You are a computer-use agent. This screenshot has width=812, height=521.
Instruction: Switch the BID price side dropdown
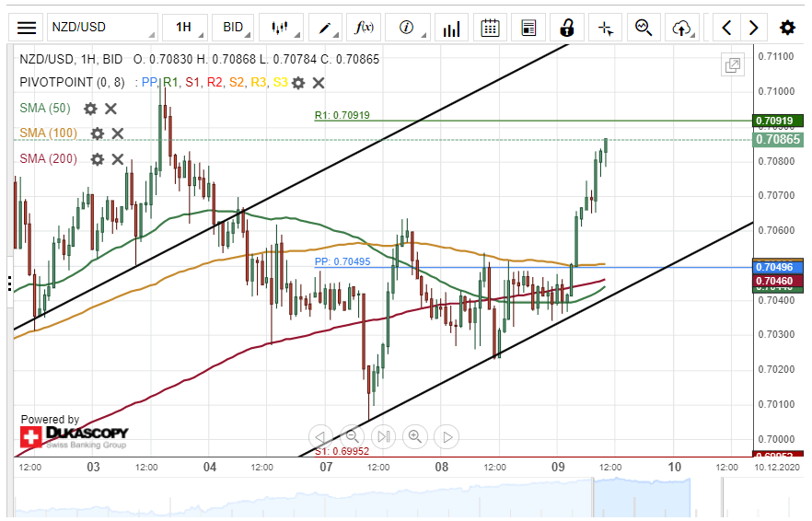pos(234,28)
